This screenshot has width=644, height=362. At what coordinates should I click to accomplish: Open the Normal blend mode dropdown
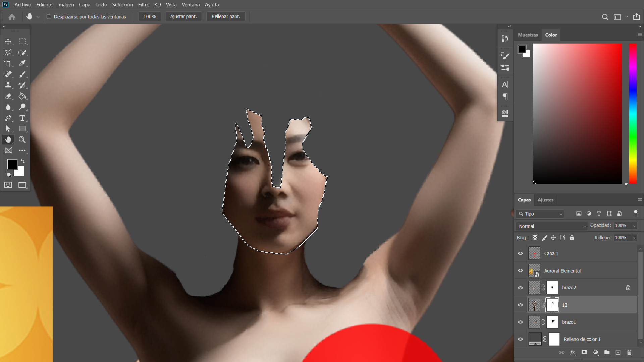(551, 226)
